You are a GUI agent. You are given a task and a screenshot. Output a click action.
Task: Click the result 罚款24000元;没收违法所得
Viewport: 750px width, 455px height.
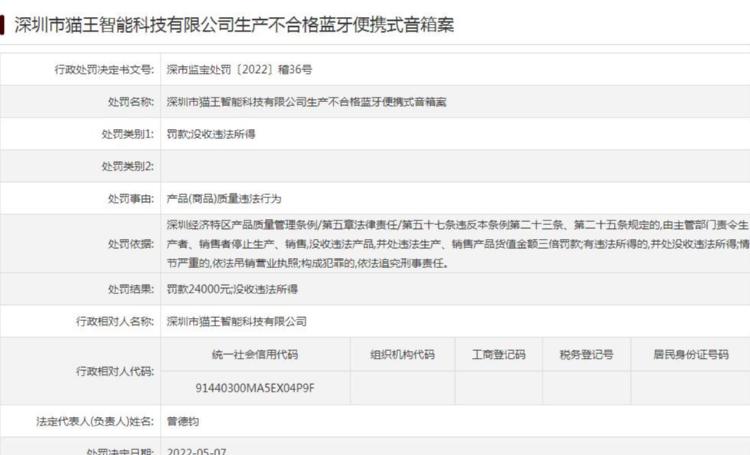(232, 289)
